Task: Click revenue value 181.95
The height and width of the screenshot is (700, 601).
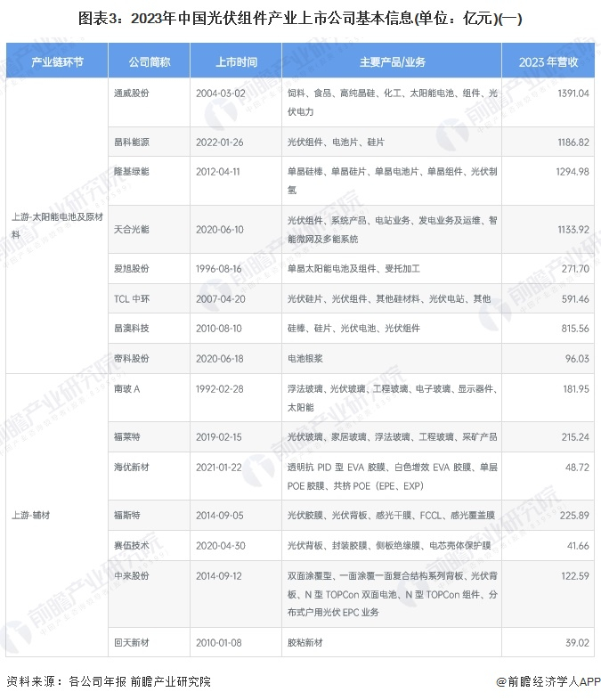Action: [576, 389]
